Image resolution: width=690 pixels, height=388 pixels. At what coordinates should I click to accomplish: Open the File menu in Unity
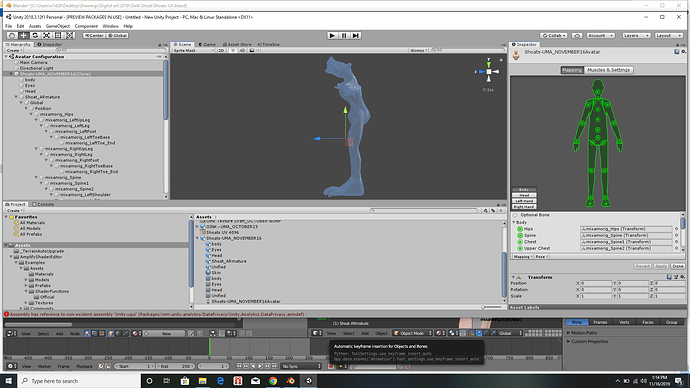click(9, 26)
